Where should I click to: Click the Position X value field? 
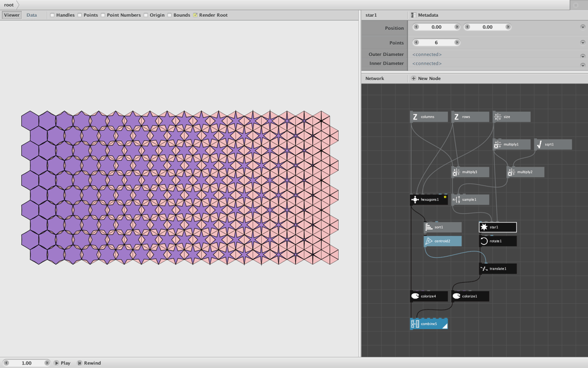[436, 27]
